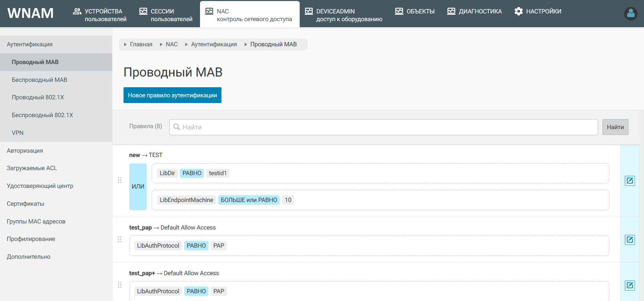The width and height of the screenshot is (644, 301).
Task: Click the NAC breadcrumb link
Action: [171, 44]
